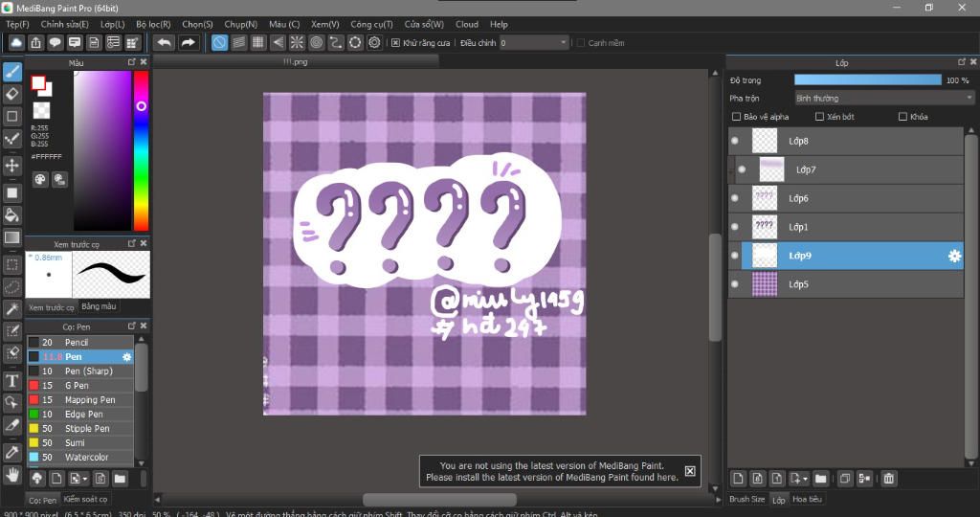Open the Điều chỉnh value dropdown

(534, 42)
